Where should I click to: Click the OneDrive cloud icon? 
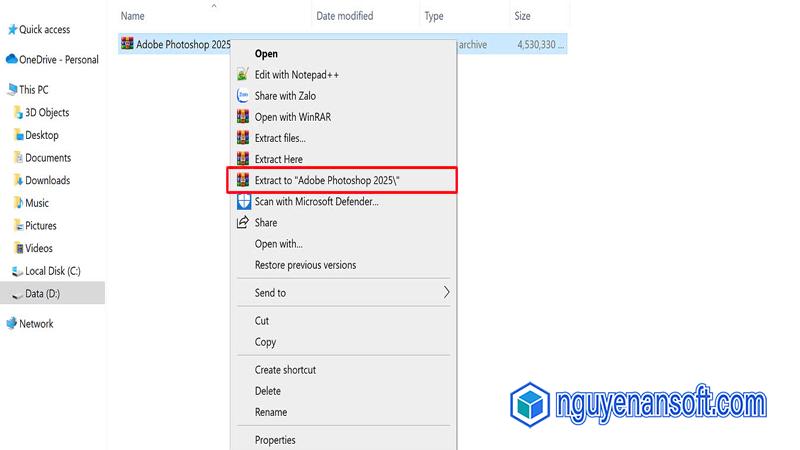12,59
